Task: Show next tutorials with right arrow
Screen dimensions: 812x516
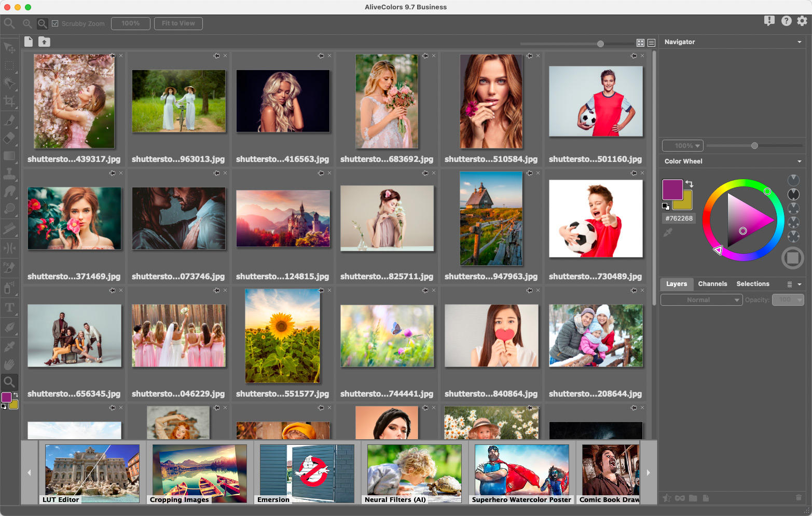Action: pyautogui.click(x=648, y=472)
